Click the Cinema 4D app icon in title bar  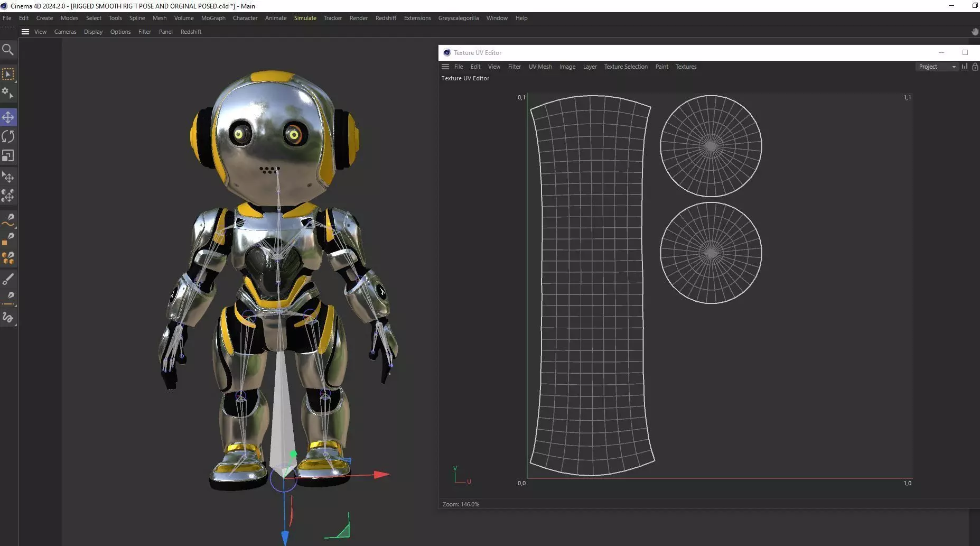coord(4,6)
